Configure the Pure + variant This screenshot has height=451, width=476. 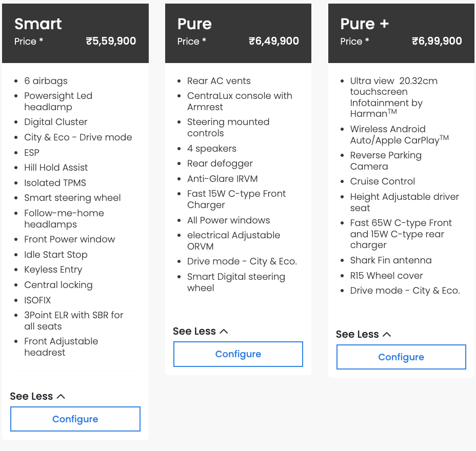[x=401, y=357]
